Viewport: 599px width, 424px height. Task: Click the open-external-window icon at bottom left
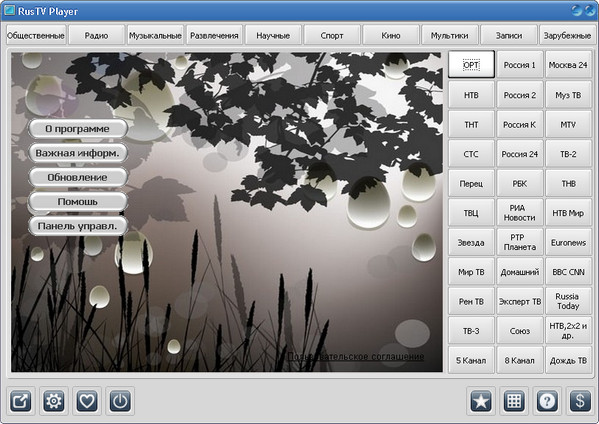pos(21,401)
